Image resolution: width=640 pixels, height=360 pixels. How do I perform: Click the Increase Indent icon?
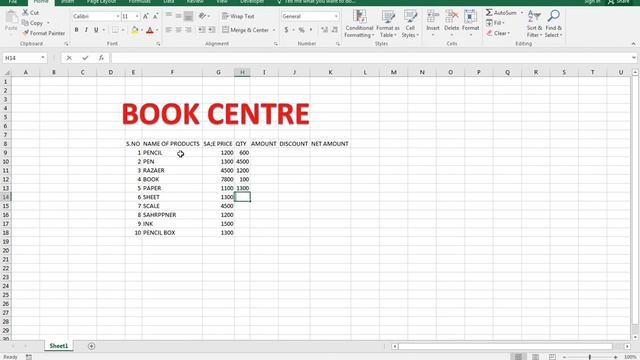(211, 30)
